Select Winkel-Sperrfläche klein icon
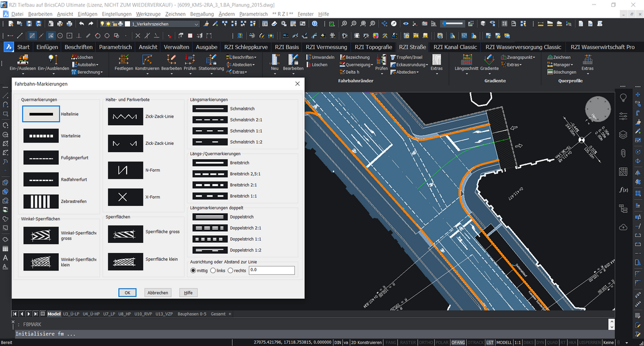Viewport: 644px width, 346px height. tap(41, 262)
